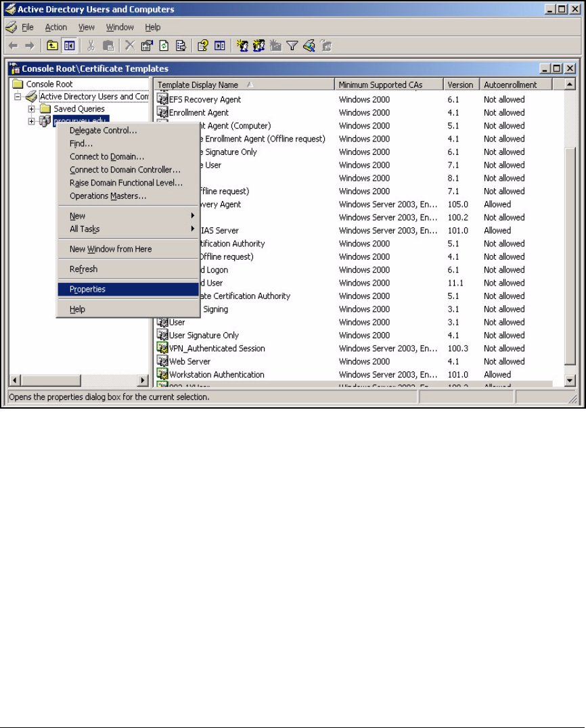Viewport: 586px width, 728px height.
Task: Click the Web Server template icon
Action: pyautogui.click(x=162, y=361)
